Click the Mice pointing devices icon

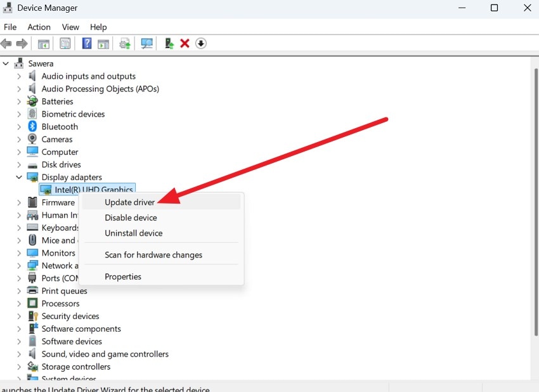[x=32, y=240]
